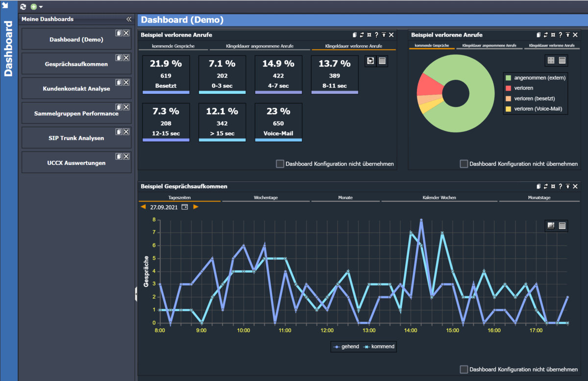Screen dimensions: 588x381
Task: Copy the Dashboard (Demo) entry
Action: pyautogui.click(x=119, y=33)
